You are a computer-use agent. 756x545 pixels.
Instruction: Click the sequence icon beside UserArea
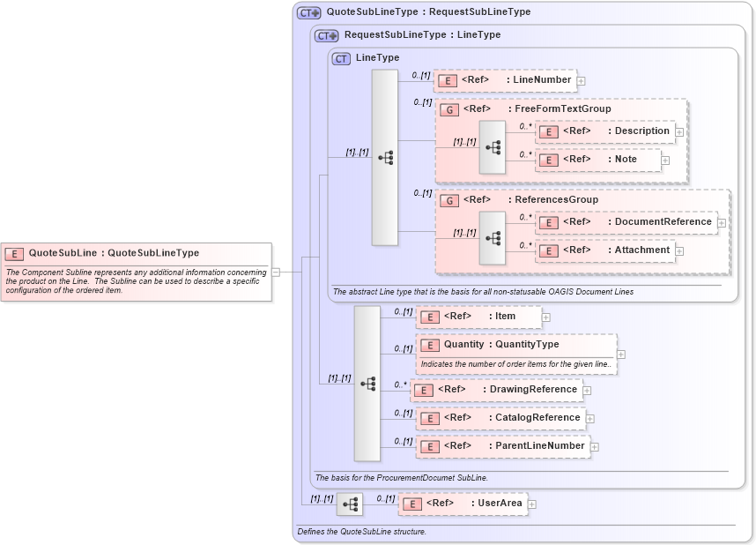pos(351,503)
